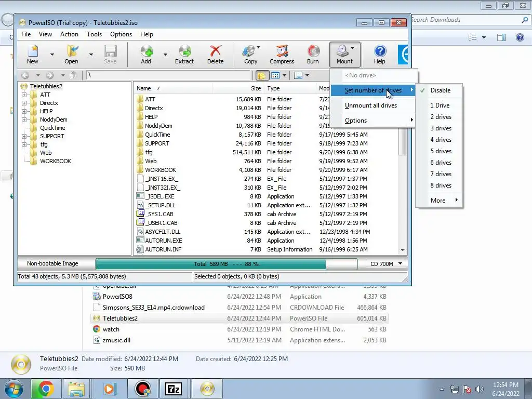Open the Options menu in menu bar
The height and width of the screenshot is (399, 532).
click(121, 34)
